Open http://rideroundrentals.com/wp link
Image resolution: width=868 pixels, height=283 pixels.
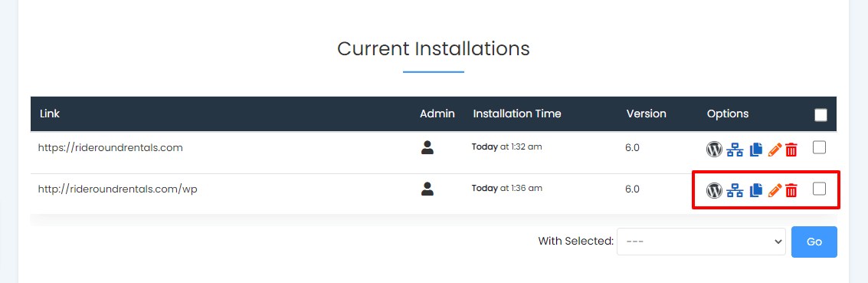[x=118, y=189]
